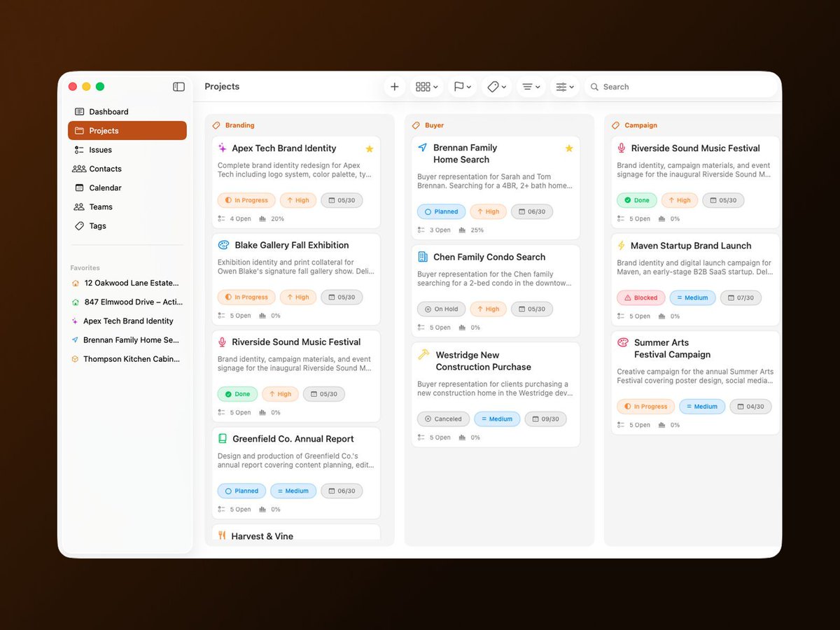
Task: Click Blocked status on Maven Startup card
Action: pos(640,297)
